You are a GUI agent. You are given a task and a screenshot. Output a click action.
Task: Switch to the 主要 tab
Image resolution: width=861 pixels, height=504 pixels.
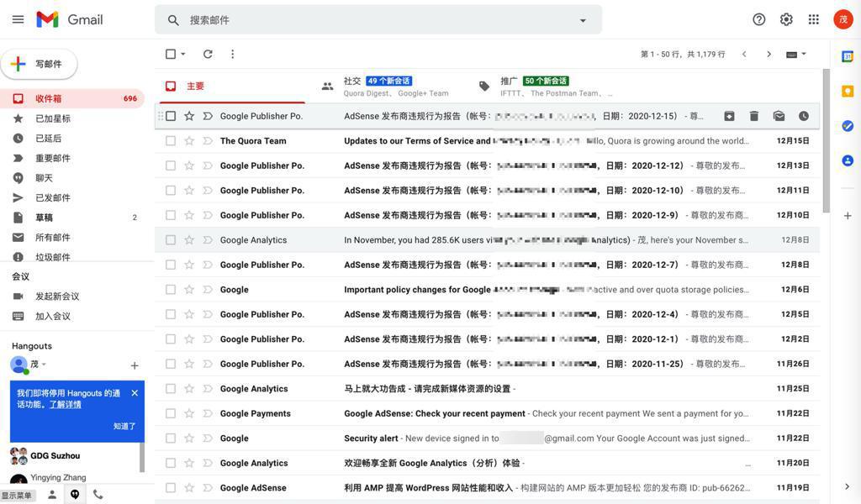(230, 87)
